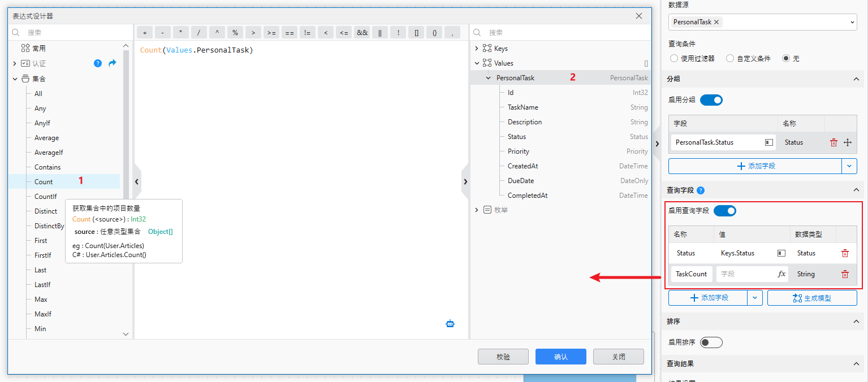This screenshot has height=382, width=868.
Task: Click the 校验 button to validate expression
Action: click(x=503, y=356)
